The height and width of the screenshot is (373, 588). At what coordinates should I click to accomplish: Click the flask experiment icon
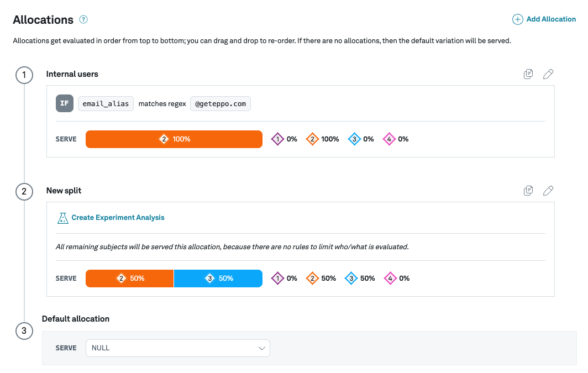63,218
